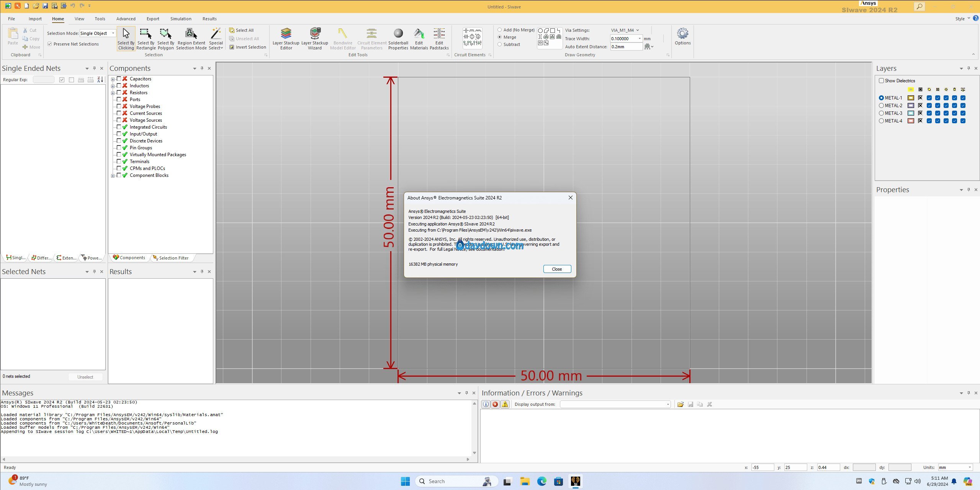Select Subtract radio option
Image resolution: width=980 pixels, height=490 pixels.
pyautogui.click(x=500, y=44)
